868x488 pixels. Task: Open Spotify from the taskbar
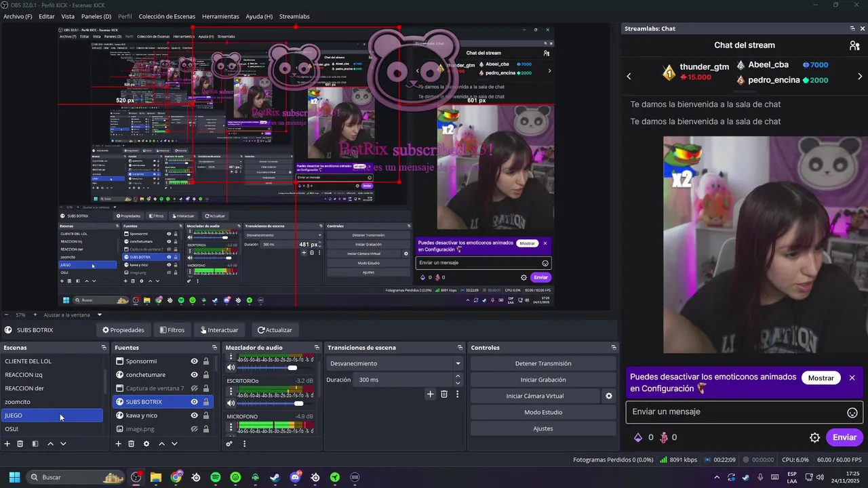[x=216, y=477]
